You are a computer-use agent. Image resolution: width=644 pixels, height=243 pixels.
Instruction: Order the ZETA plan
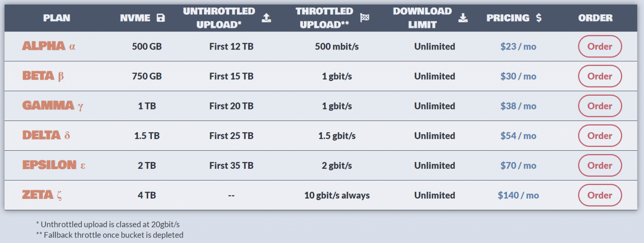click(x=600, y=195)
